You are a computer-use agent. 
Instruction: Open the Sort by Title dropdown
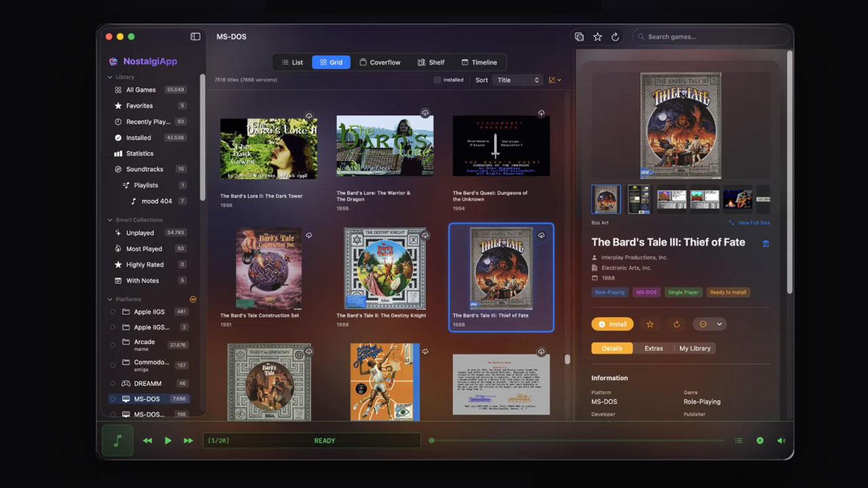pyautogui.click(x=517, y=80)
